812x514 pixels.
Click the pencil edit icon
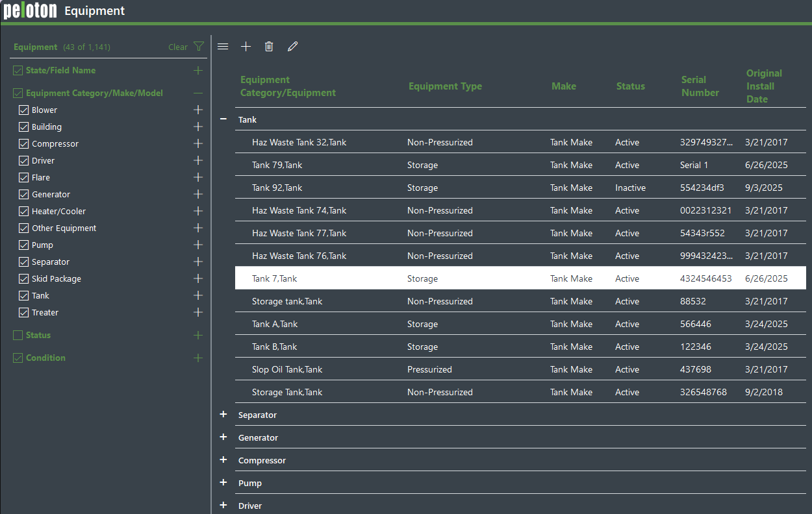tap(292, 47)
